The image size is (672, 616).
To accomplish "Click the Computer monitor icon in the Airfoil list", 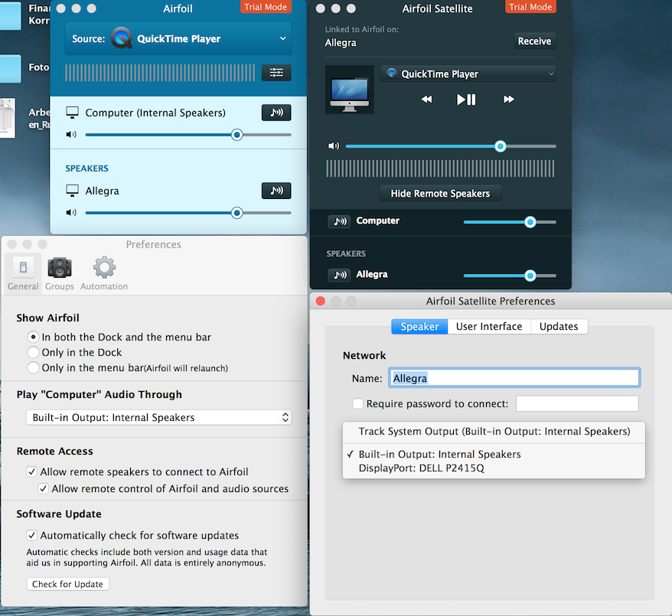I will point(72,112).
